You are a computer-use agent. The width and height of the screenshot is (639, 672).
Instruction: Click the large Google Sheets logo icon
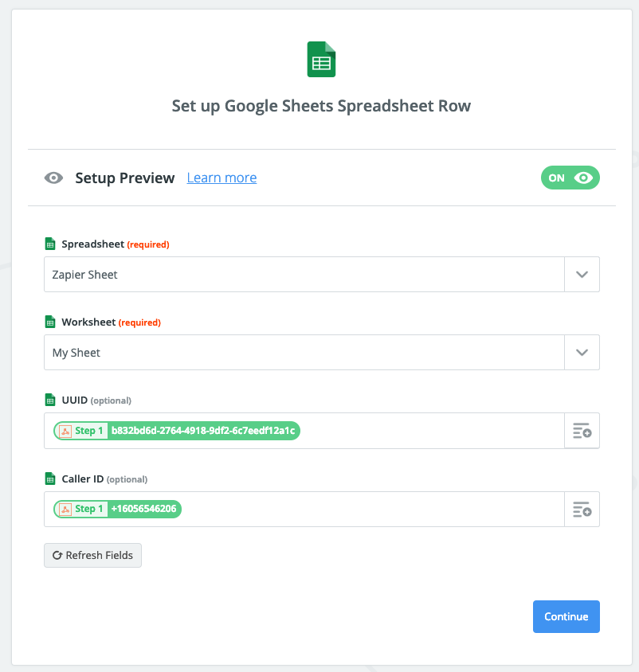(x=321, y=60)
